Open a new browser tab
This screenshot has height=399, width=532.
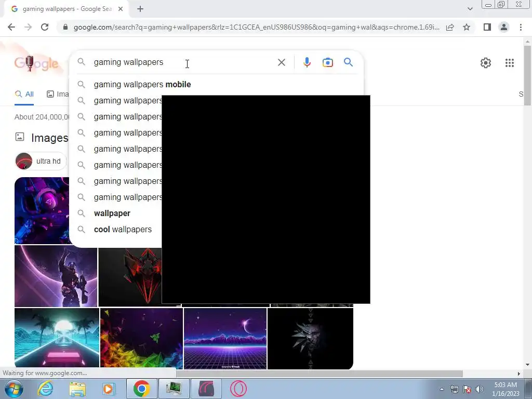click(x=140, y=9)
